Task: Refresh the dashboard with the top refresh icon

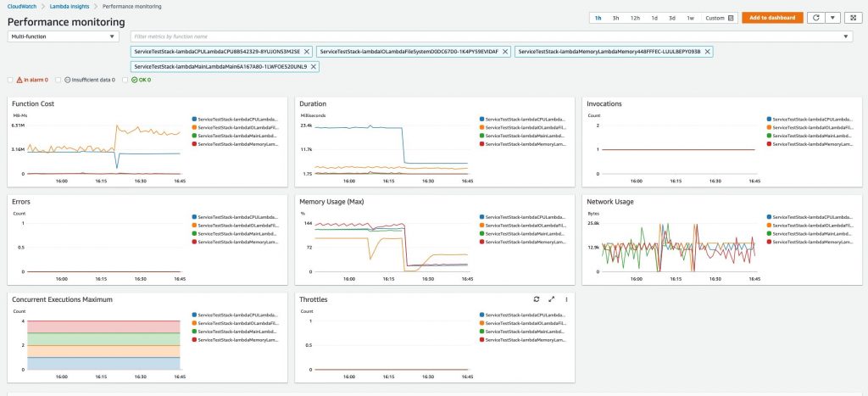Action: click(x=816, y=18)
